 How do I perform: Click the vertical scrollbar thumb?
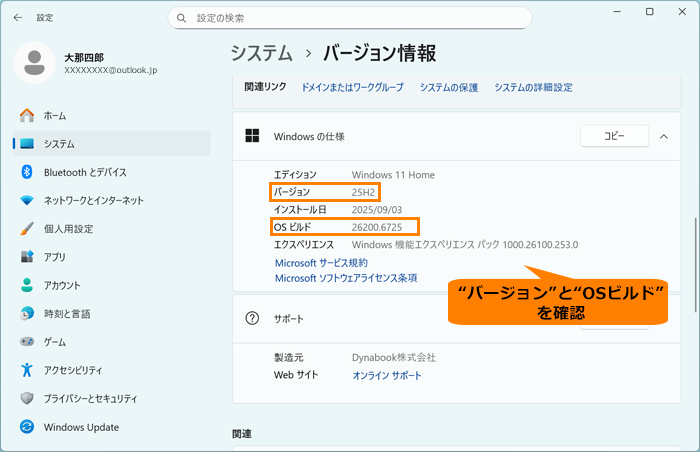(695, 264)
